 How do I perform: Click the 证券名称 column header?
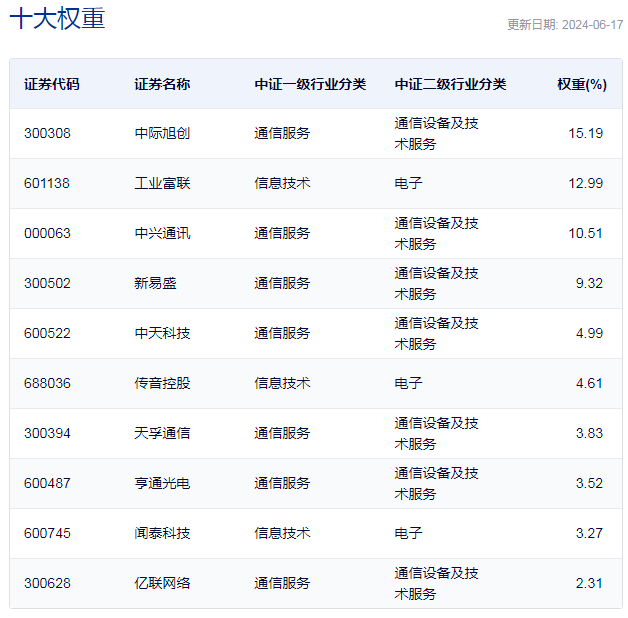click(x=162, y=84)
